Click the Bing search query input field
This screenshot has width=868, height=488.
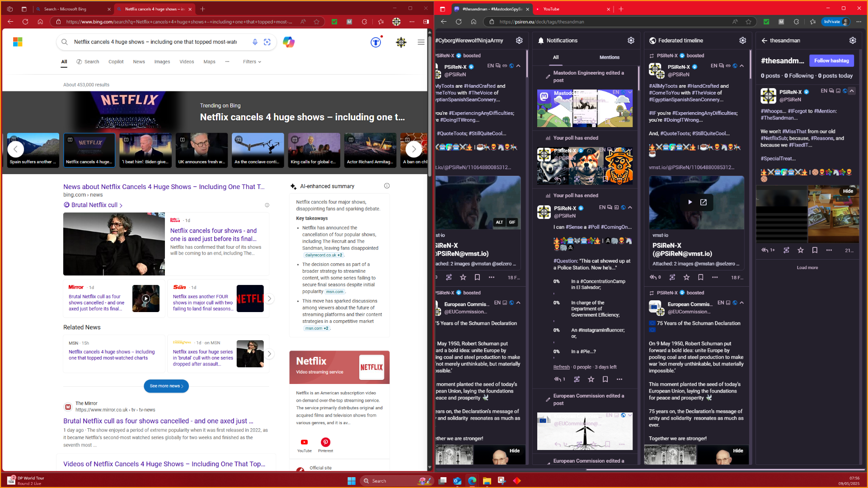click(155, 42)
